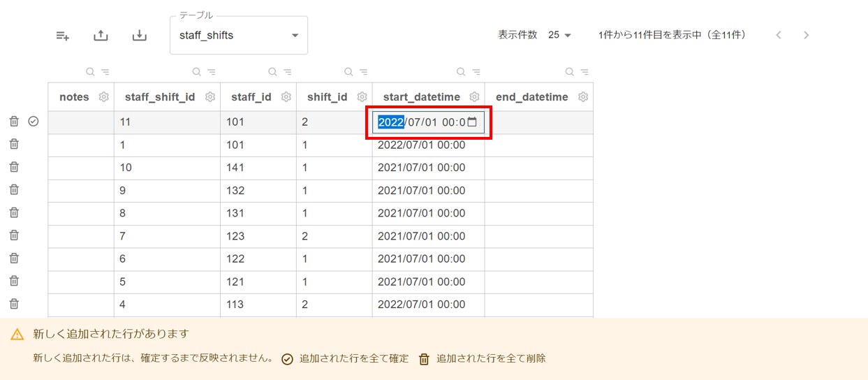Viewport: 868px width, 380px height.
Task: Open filter for end_datetime column
Action: pos(584,72)
